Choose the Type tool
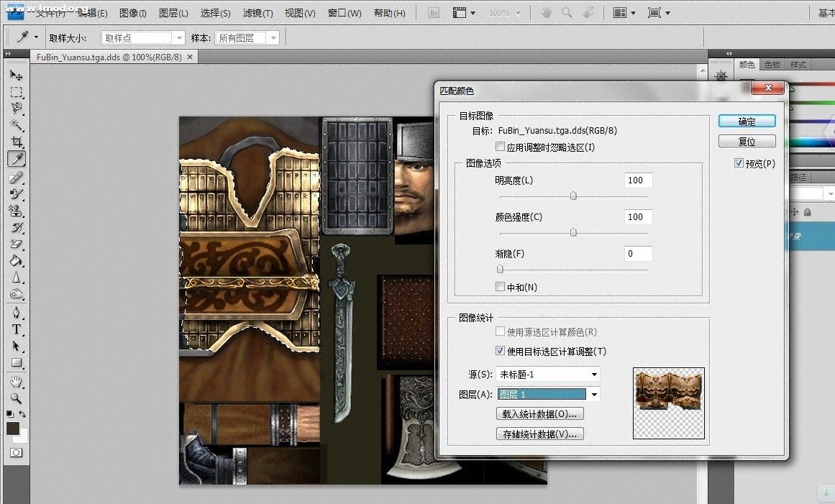835x504 pixels. tap(16, 329)
